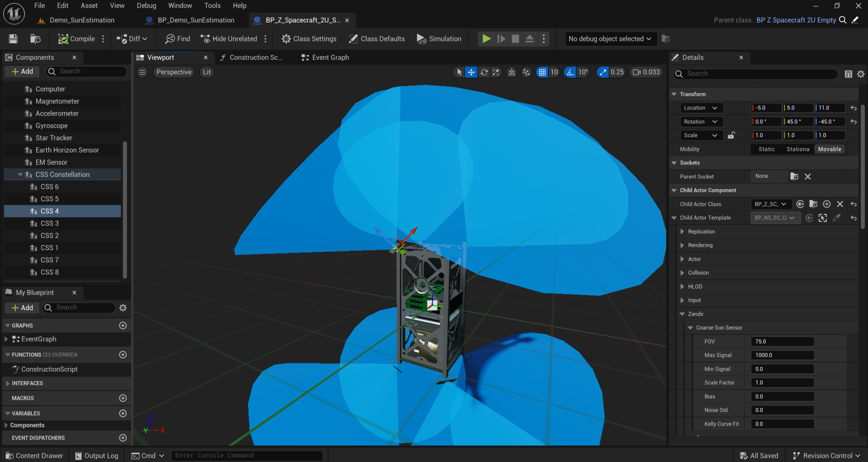
Task: Select the translate gizmo tool in viewport
Action: coord(471,72)
